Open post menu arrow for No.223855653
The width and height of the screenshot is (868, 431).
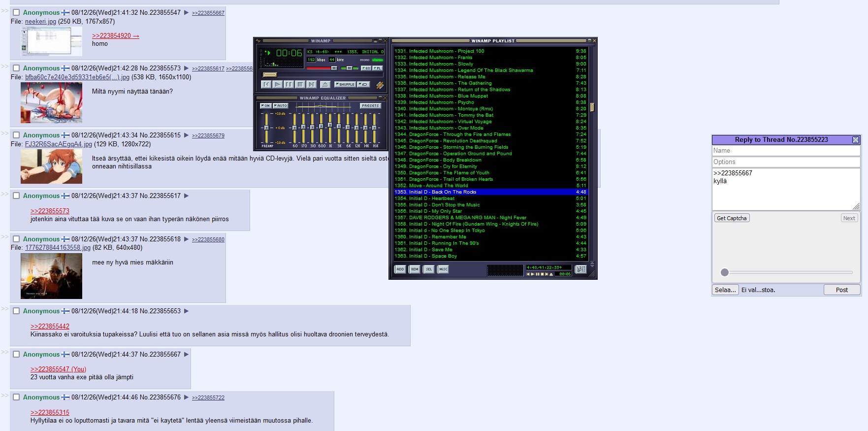point(186,311)
